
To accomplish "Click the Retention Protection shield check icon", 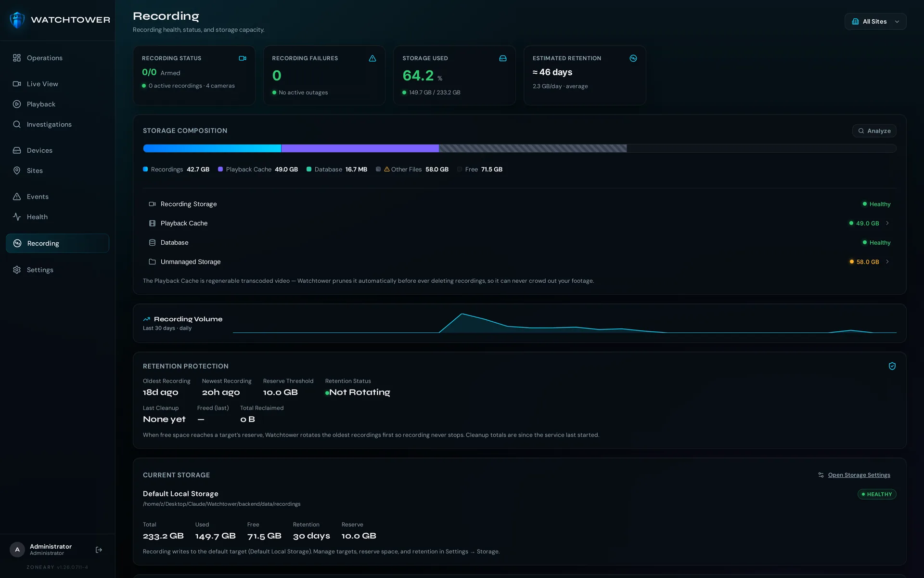I will point(892,366).
